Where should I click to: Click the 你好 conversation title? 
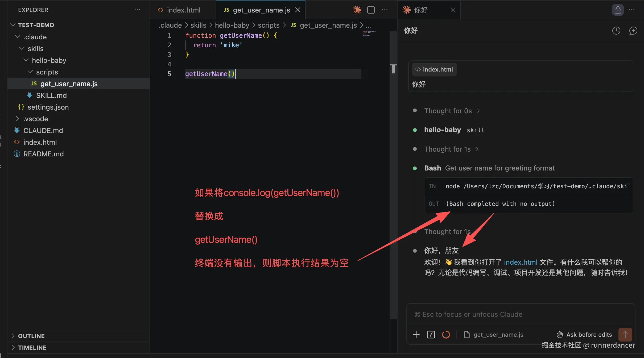pos(411,31)
